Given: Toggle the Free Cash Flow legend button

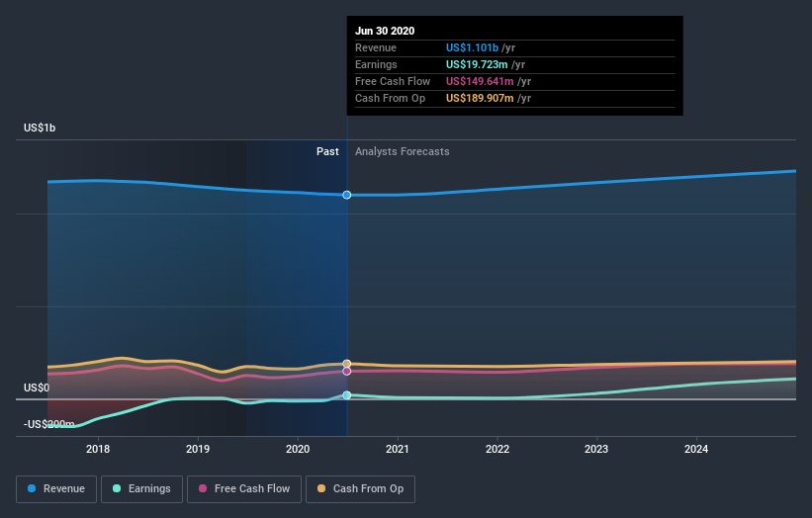Looking at the screenshot, I should point(244,489).
